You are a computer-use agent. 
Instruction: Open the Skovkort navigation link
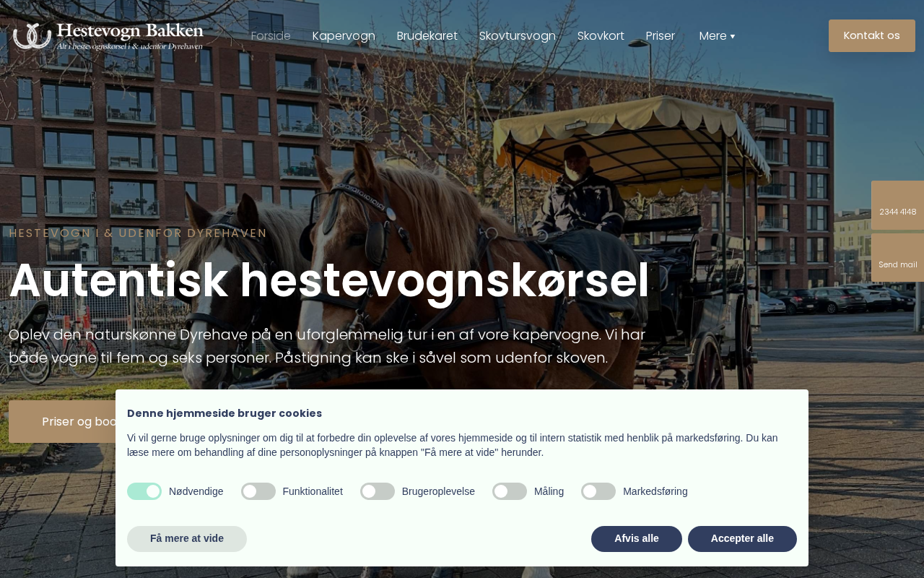point(601,36)
